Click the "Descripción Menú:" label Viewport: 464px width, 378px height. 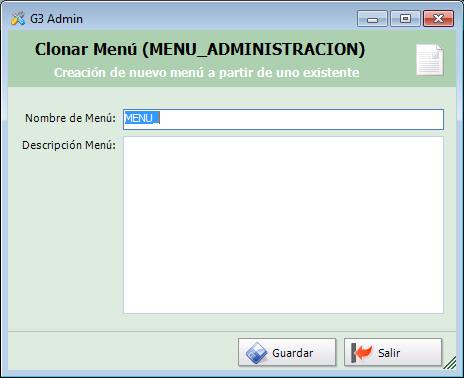pos(69,145)
